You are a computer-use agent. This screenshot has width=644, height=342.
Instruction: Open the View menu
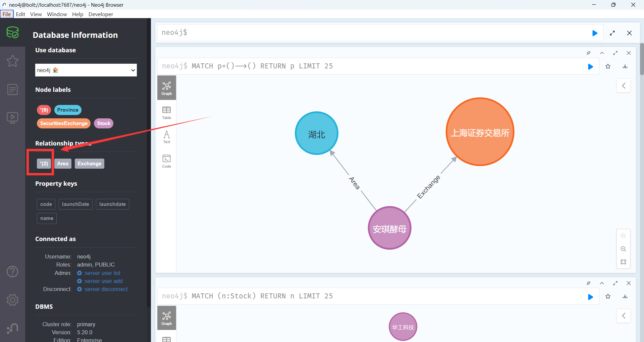click(x=36, y=14)
